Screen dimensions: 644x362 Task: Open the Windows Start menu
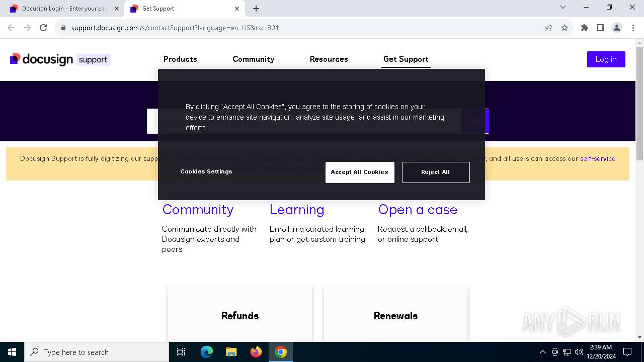click(x=12, y=352)
